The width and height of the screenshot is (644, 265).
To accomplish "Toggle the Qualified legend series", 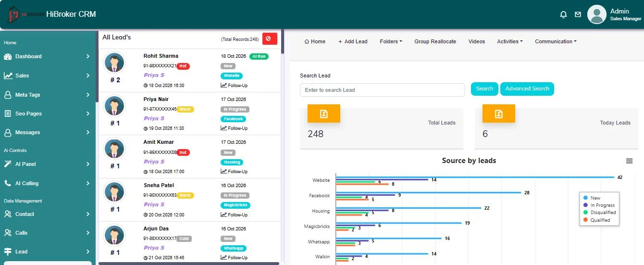I will tap(596, 220).
